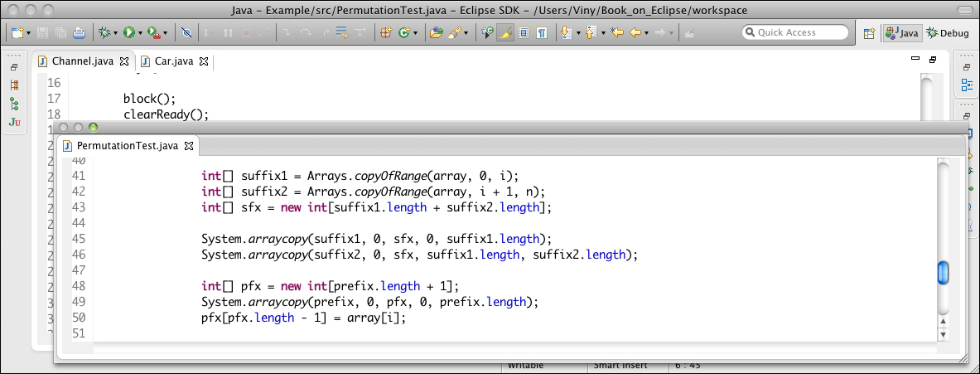The width and height of the screenshot is (980, 374).
Task: Click the New Java Package icon
Action: (386, 32)
